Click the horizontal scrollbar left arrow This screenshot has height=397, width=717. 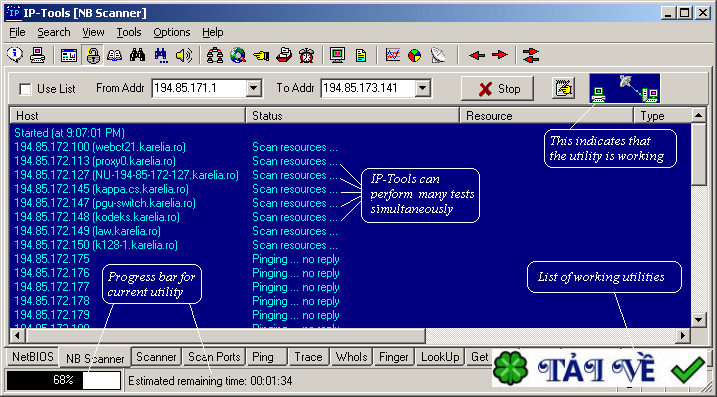pos(17,336)
